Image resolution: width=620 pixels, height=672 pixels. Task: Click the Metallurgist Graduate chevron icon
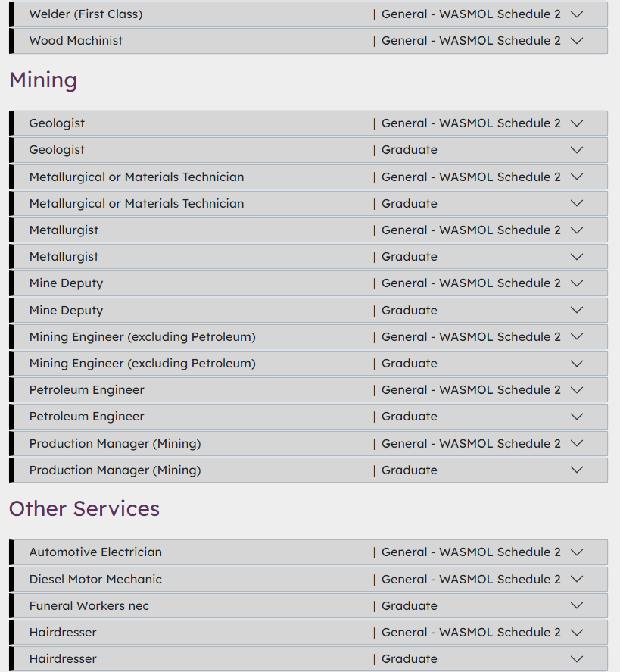[577, 257]
